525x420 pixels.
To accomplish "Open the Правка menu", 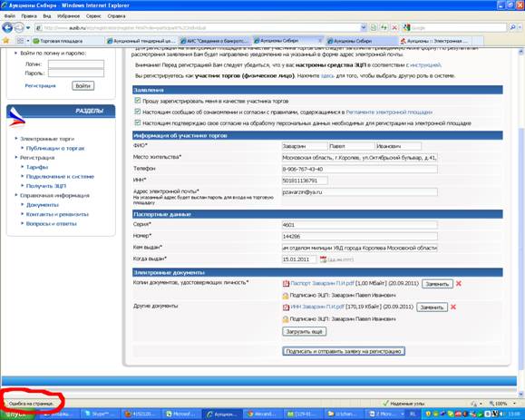I will pyautogui.click(x=29, y=16).
